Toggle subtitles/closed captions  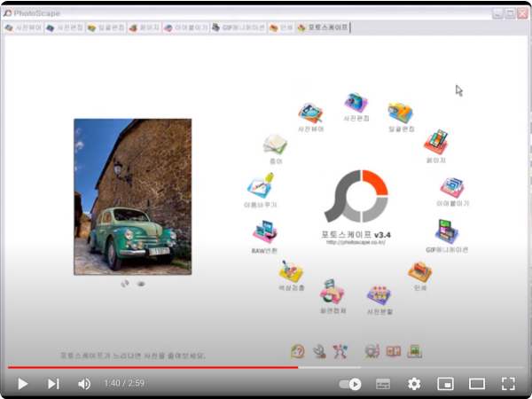[383, 384]
